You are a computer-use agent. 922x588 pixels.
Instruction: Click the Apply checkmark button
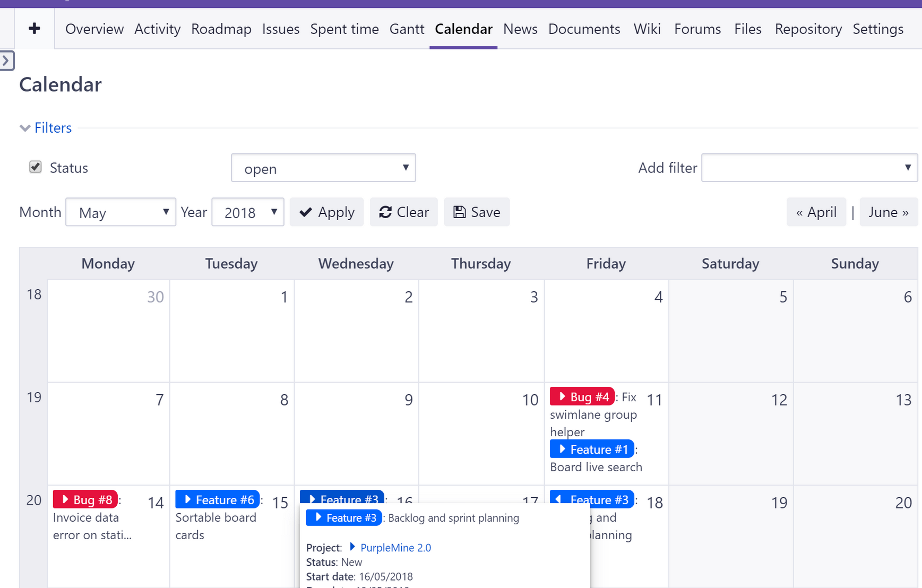326,212
